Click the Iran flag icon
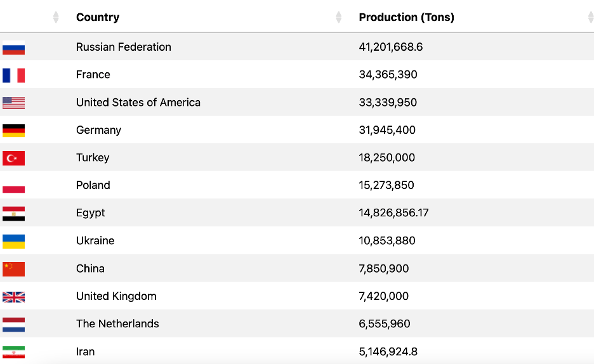This screenshot has width=594, height=364. click(13, 352)
